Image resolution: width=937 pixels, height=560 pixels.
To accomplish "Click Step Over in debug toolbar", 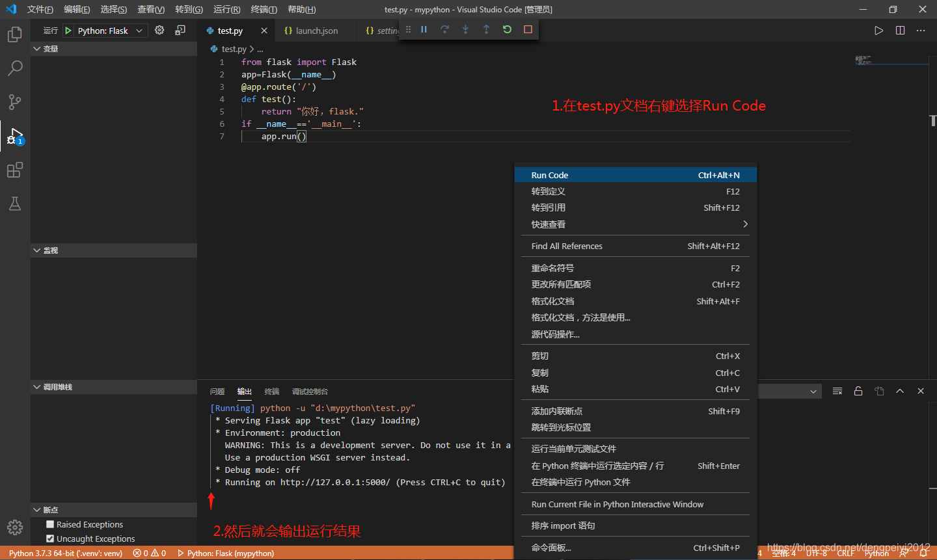I will point(445,29).
